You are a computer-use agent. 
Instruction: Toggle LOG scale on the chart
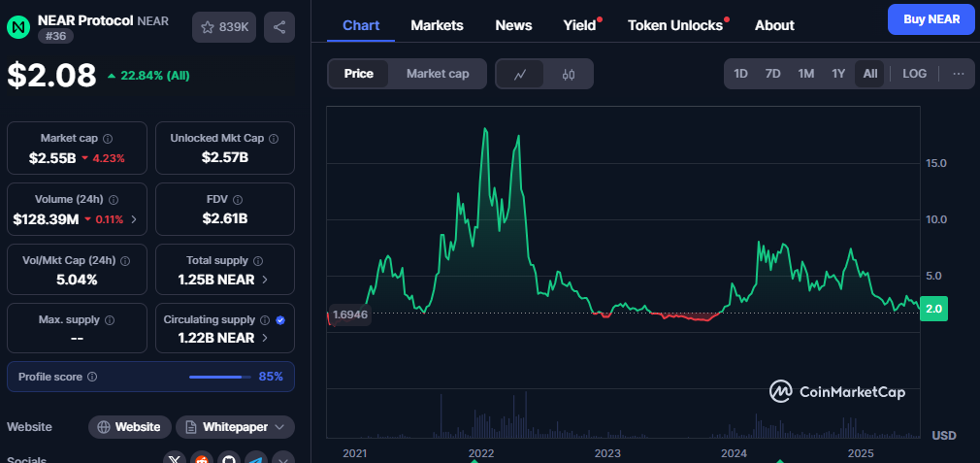914,74
